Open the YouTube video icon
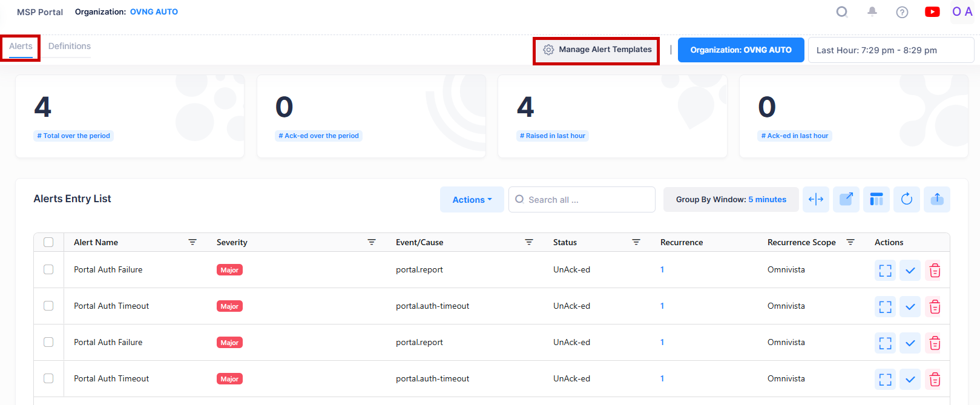 pyautogui.click(x=932, y=12)
